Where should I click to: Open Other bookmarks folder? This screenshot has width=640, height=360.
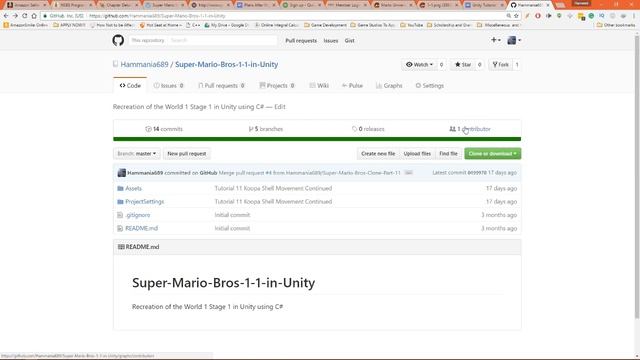(x=616, y=25)
